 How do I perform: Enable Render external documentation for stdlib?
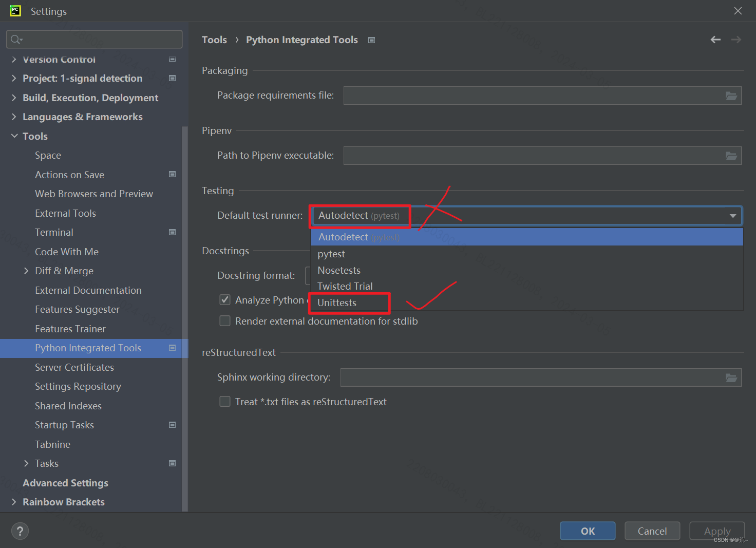click(225, 321)
